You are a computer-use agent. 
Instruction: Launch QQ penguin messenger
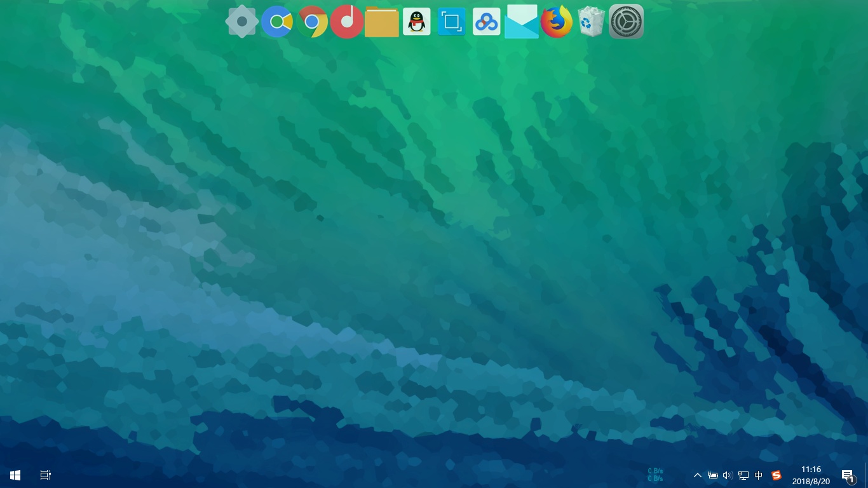point(417,22)
